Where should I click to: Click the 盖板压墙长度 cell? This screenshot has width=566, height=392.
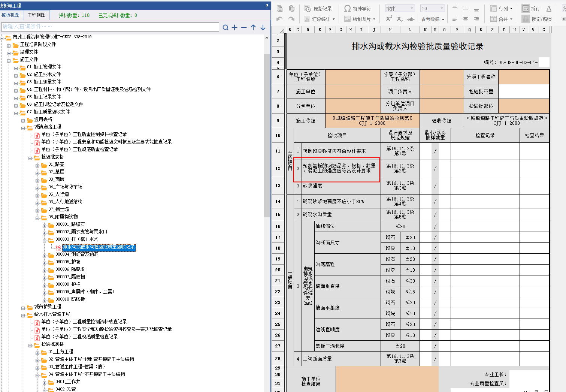348,346
